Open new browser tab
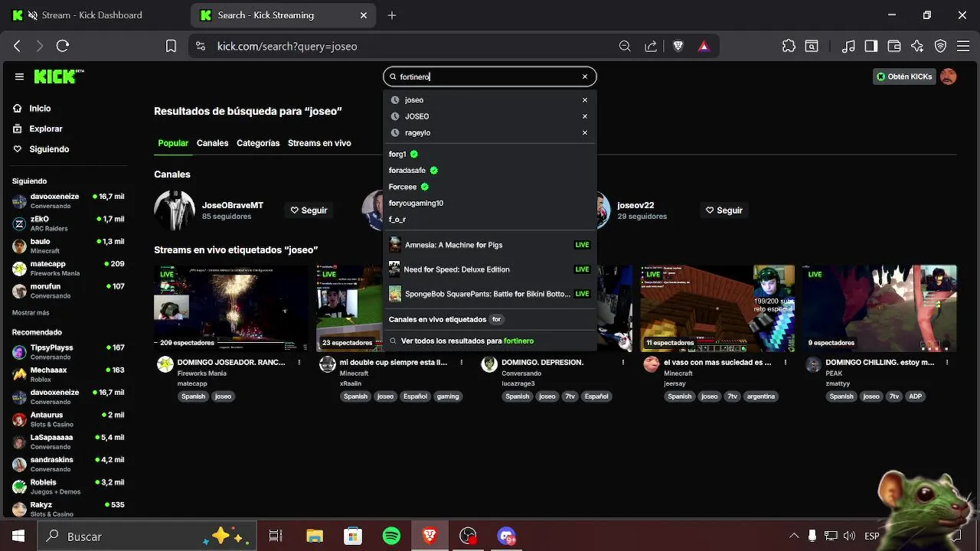This screenshot has width=980, height=551. tap(392, 15)
